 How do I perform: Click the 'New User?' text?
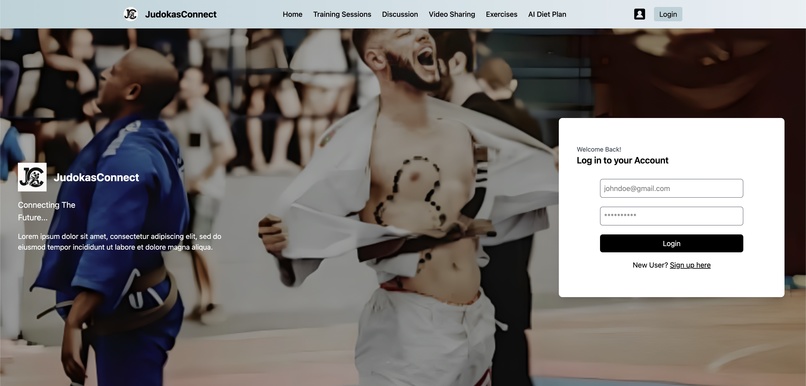point(650,265)
